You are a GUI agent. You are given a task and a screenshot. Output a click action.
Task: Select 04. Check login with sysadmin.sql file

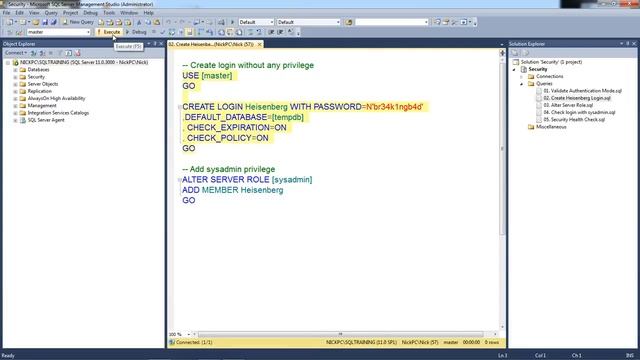pyautogui.click(x=579, y=112)
